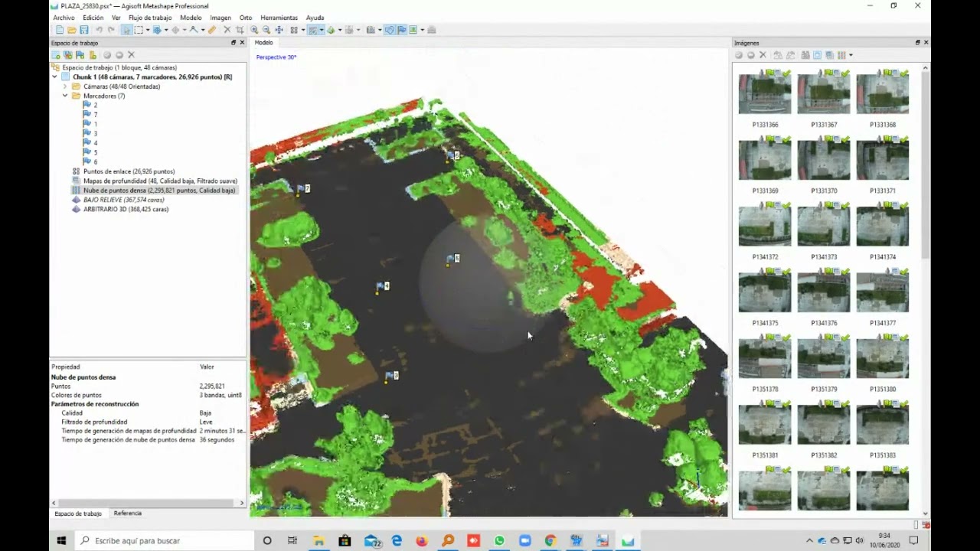
Task: Click Delete selection X in main toolbar
Action: tap(227, 30)
